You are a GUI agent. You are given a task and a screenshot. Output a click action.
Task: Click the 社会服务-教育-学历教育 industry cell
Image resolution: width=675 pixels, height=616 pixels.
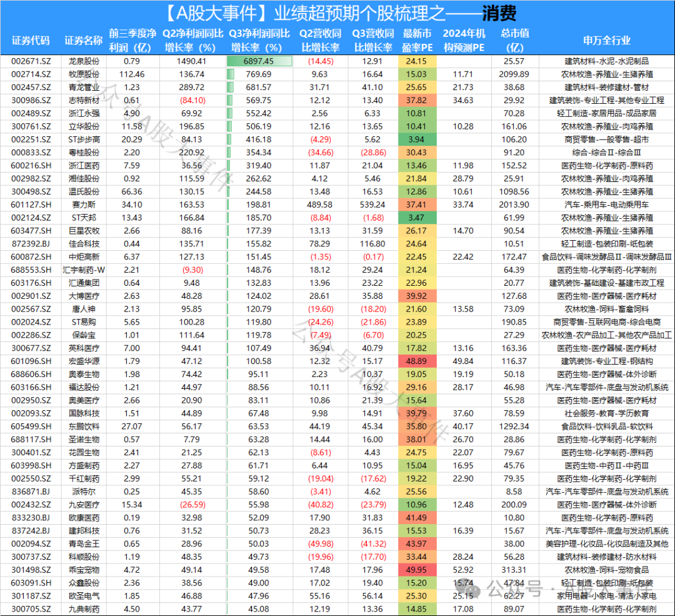[x=606, y=413]
